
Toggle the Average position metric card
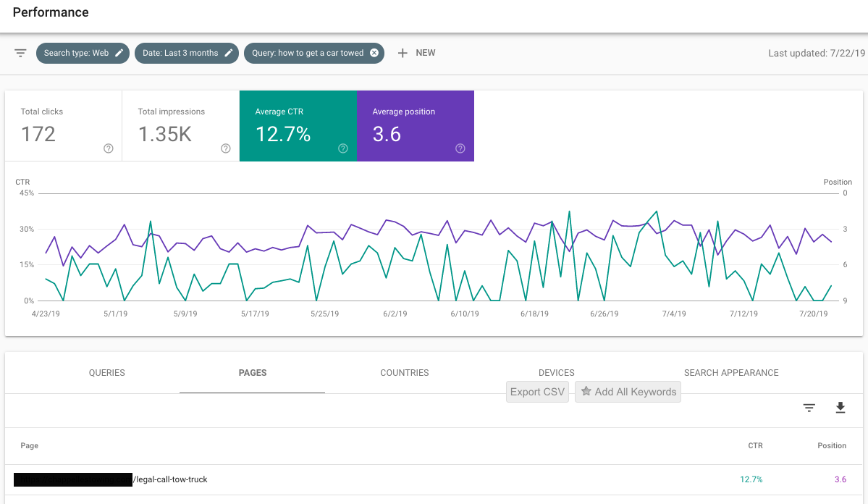(416, 126)
